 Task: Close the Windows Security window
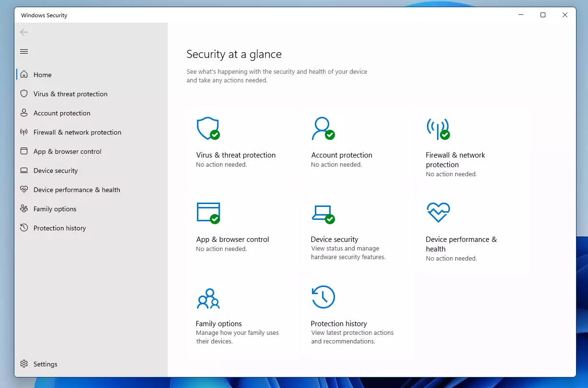(x=565, y=15)
